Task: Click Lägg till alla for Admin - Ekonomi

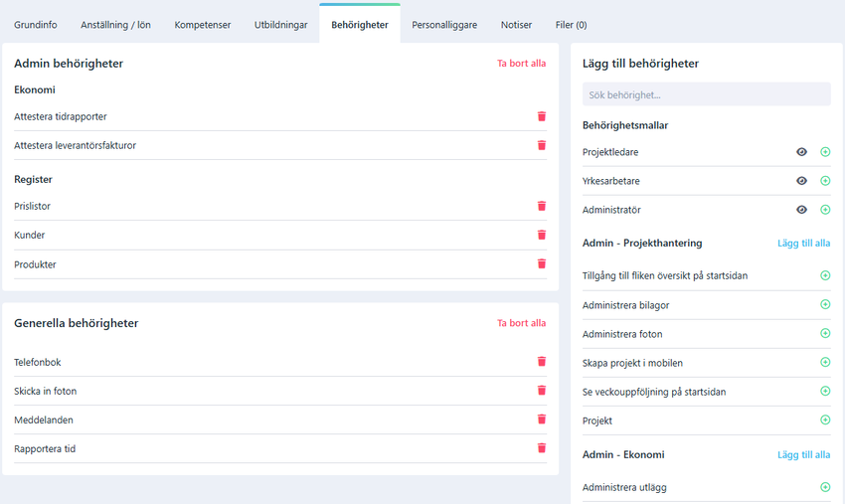Action: click(x=803, y=455)
